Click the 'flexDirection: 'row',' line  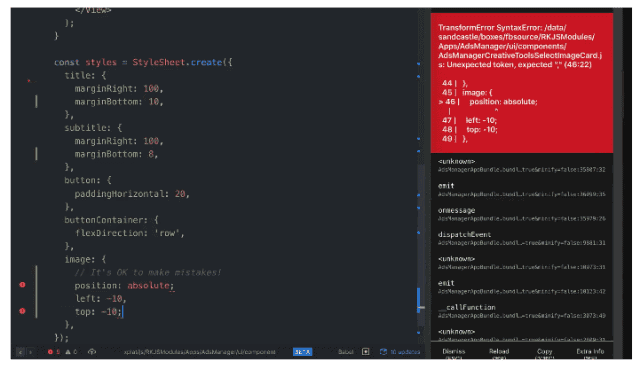coord(129,233)
